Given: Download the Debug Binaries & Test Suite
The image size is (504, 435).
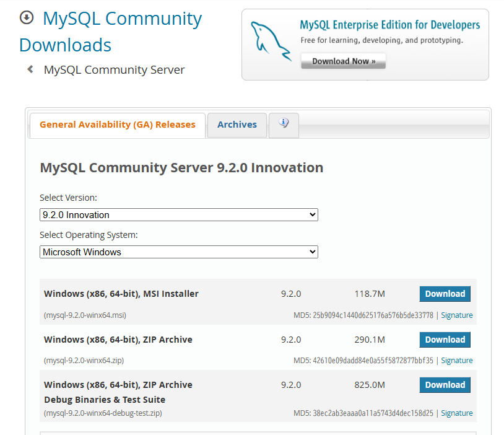Looking at the screenshot, I should click(445, 385).
